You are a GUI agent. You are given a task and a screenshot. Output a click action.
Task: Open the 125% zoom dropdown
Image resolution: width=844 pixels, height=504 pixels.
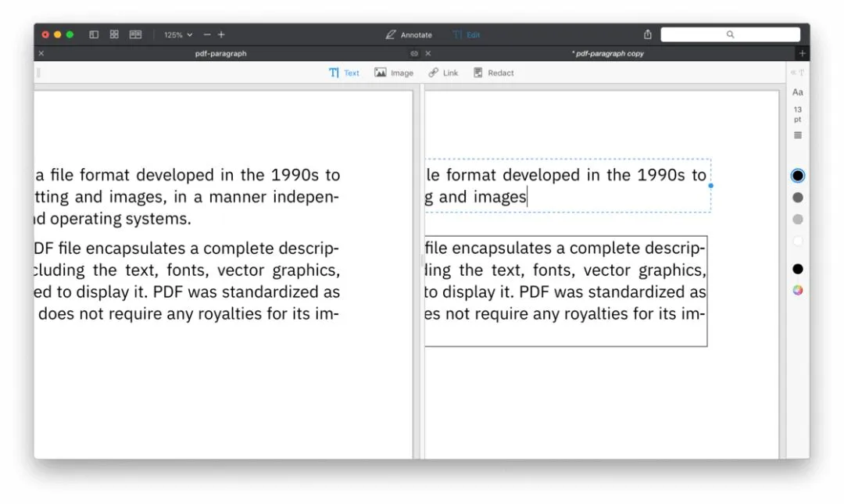(x=178, y=34)
